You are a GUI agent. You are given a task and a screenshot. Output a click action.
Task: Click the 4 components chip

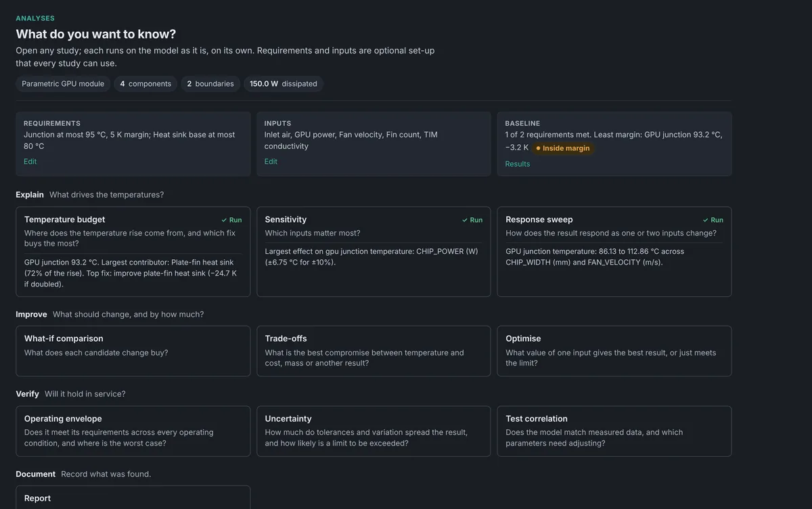145,84
